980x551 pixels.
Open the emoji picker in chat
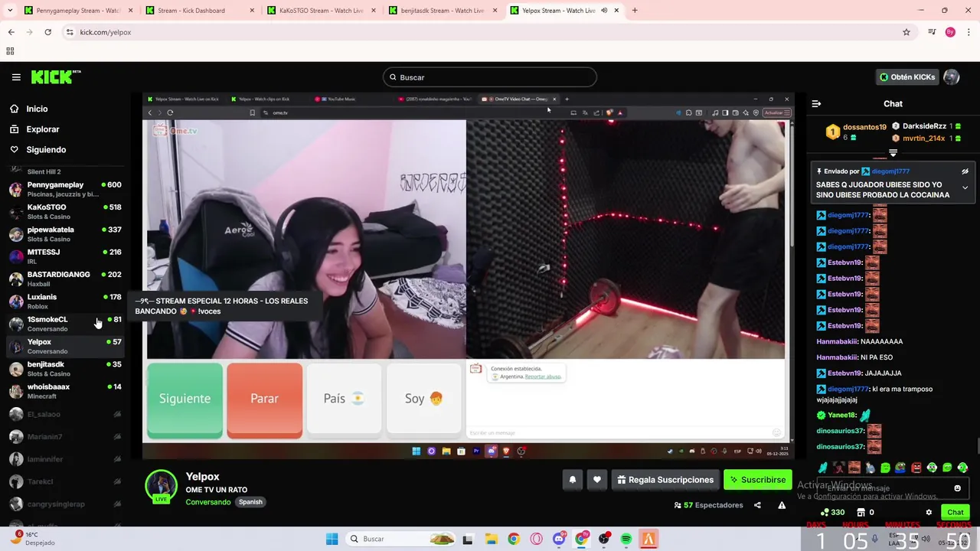[957, 488]
